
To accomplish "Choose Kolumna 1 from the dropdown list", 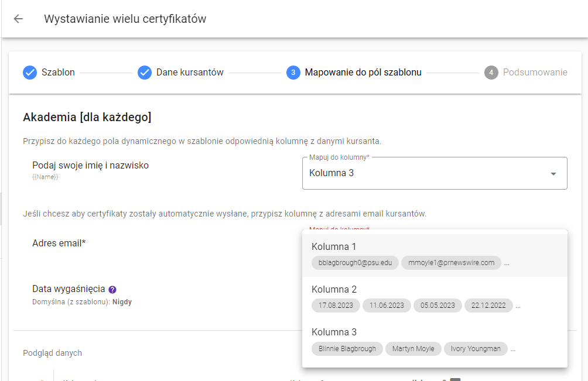I will tap(435, 255).
